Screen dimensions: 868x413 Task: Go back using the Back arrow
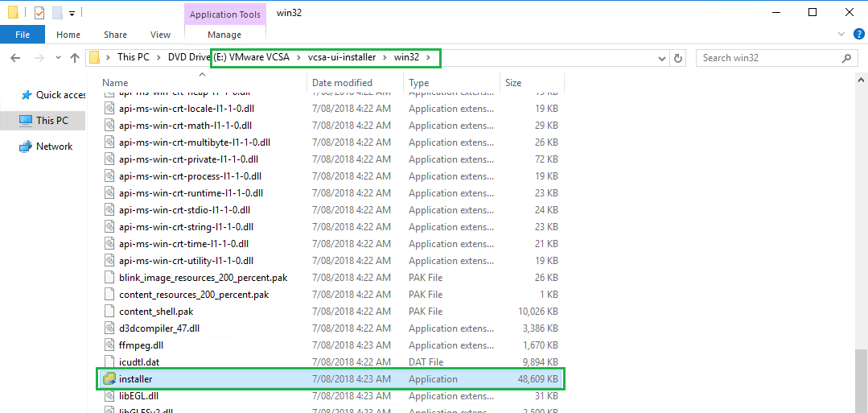15,58
